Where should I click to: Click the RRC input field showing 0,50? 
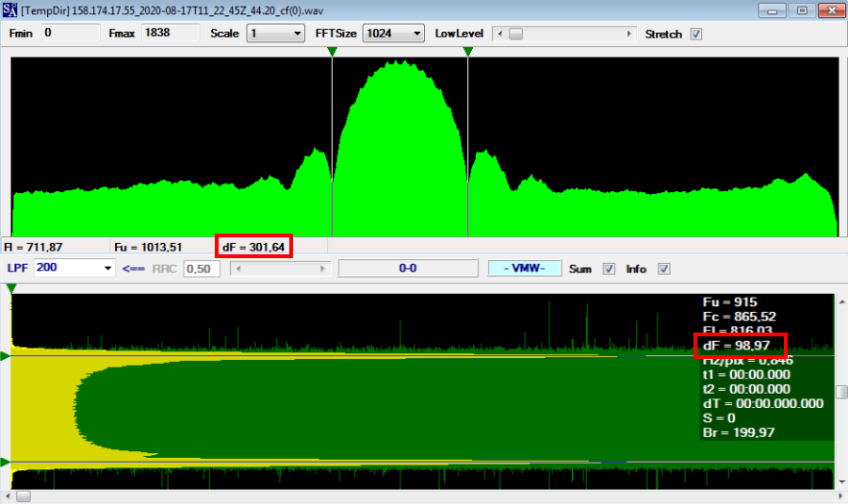click(x=202, y=268)
